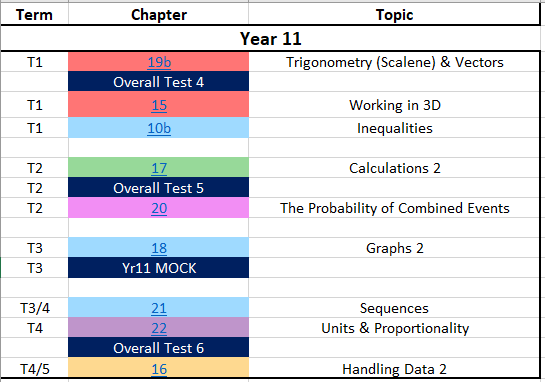This screenshot has height=382, width=545.
Task: Select the Year 11 header cell
Action: coord(270,38)
